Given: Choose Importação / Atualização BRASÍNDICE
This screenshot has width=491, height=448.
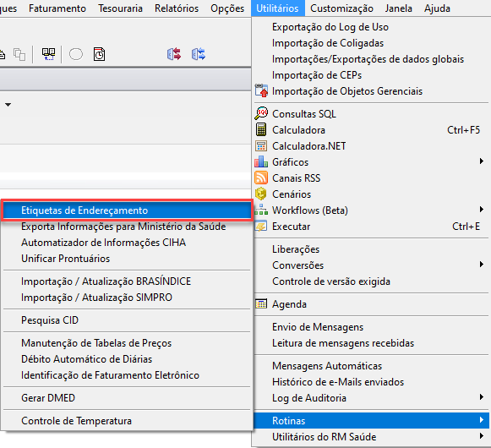Looking at the screenshot, I should point(127,281).
